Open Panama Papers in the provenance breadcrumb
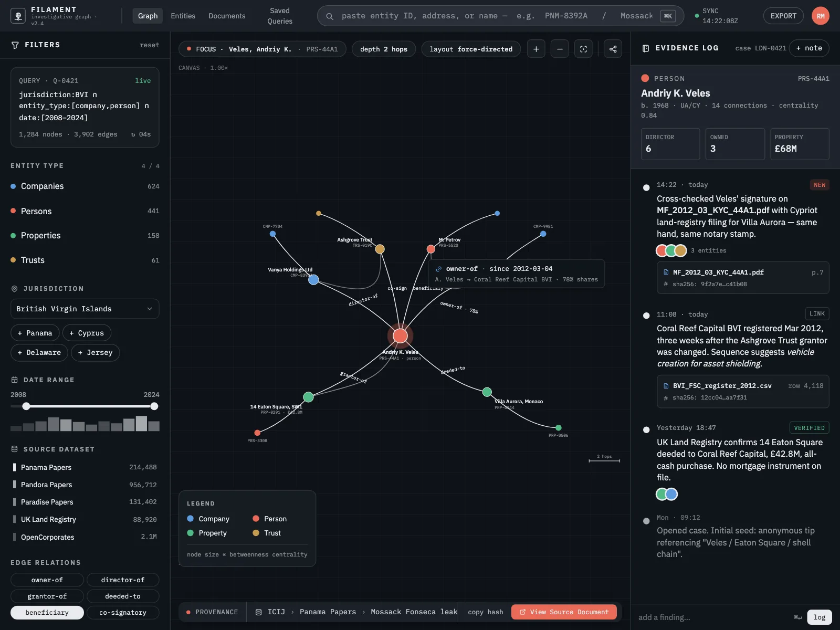Image resolution: width=840 pixels, height=630 pixels. point(328,612)
